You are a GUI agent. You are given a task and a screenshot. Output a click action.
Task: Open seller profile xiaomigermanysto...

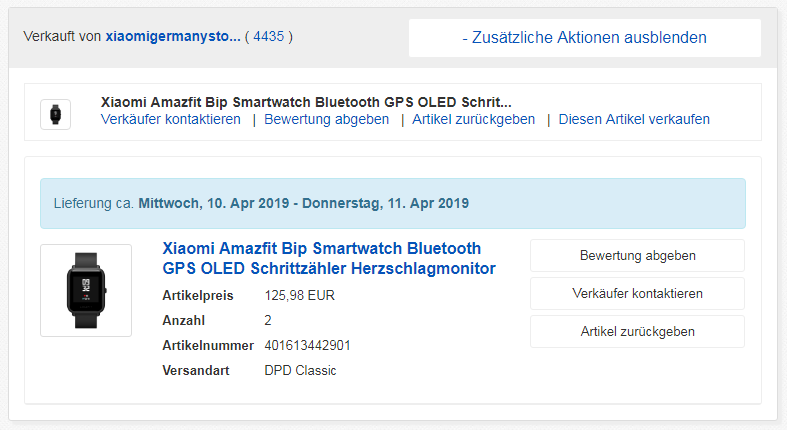[173, 36]
